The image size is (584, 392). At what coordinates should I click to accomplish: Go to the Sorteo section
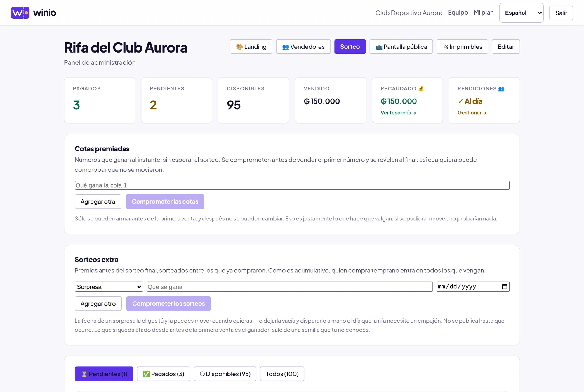point(350,47)
